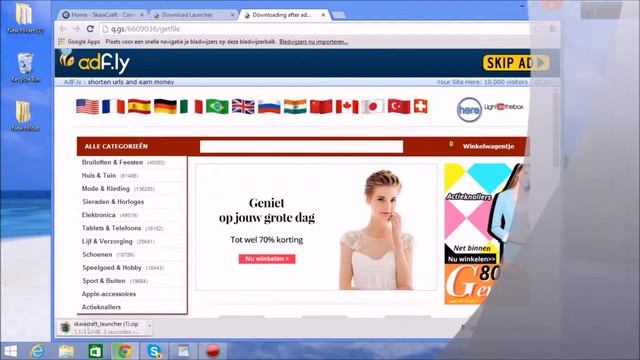Screen dimensions: 640x360
Task: Select the China flag
Action: [321, 107]
